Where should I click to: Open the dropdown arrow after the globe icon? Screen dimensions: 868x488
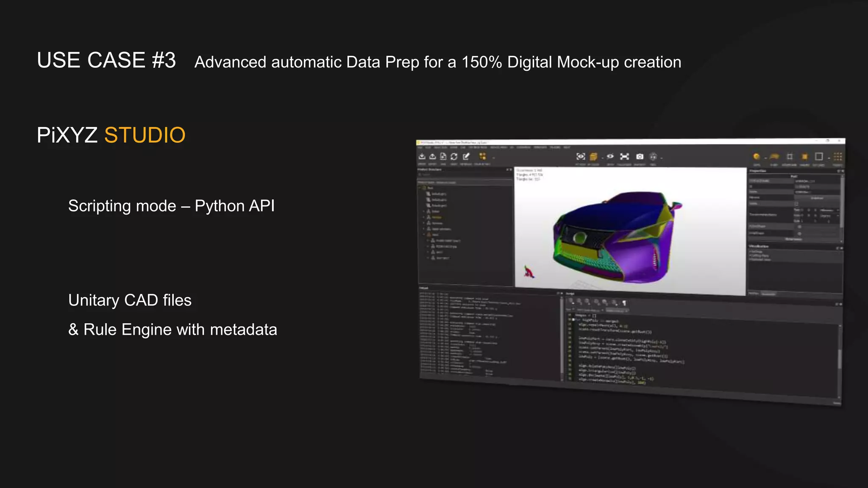661,158
